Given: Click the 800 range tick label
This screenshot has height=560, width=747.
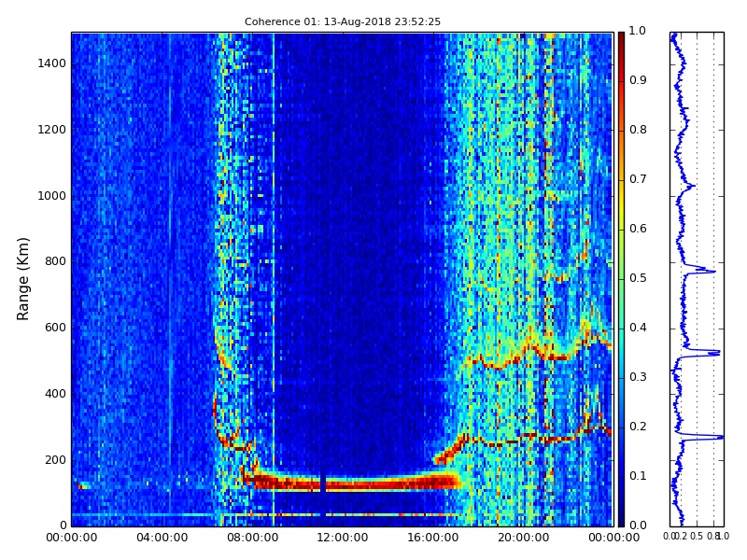Looking at the screenshot, I should coord(55,261).
